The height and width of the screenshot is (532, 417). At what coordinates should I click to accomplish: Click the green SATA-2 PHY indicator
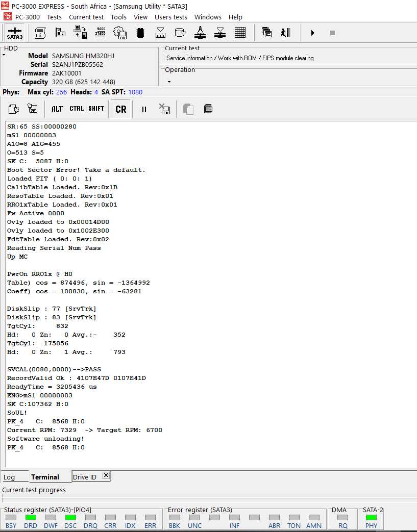click(x=371, y=517)
